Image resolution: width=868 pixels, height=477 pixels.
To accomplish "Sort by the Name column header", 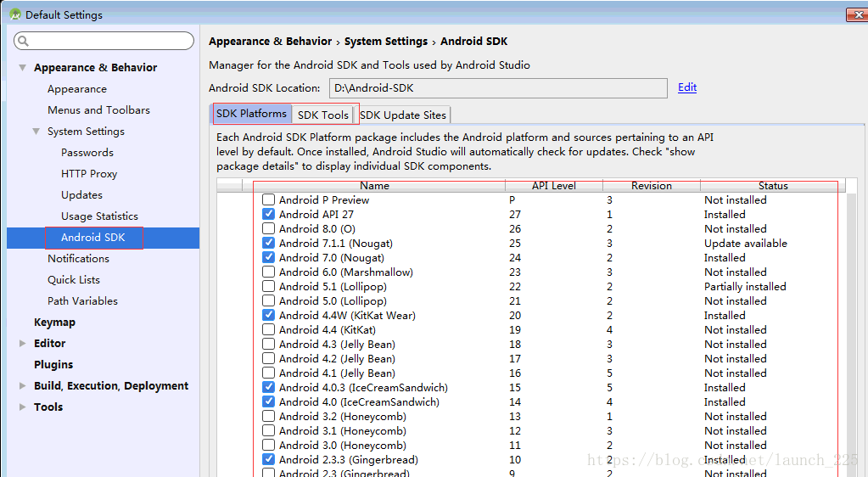I will pyautogui.click(x=374, y=186).
